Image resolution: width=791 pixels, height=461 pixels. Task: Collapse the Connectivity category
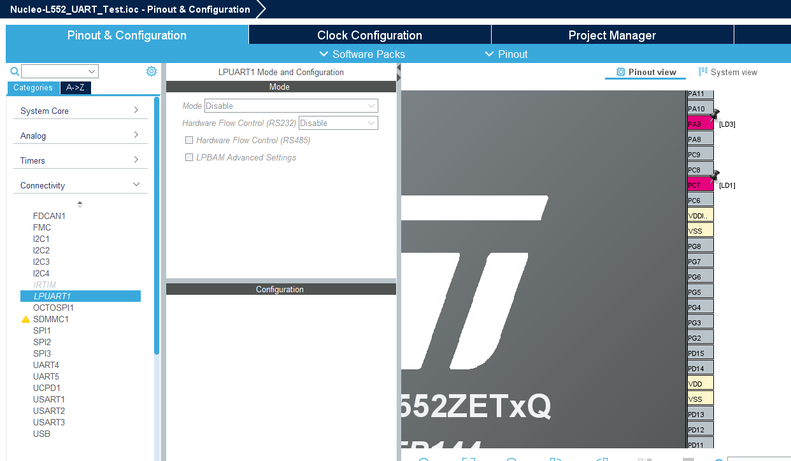(80, 185)
